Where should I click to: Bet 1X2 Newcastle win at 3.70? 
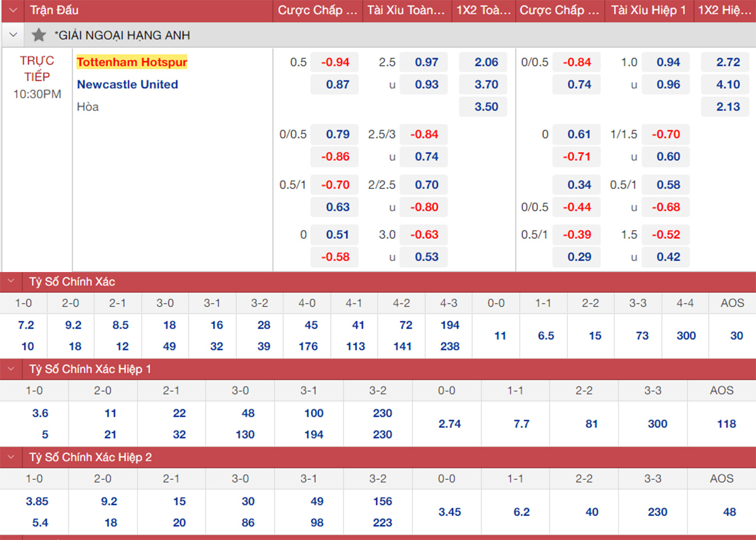tap(483, 85)
